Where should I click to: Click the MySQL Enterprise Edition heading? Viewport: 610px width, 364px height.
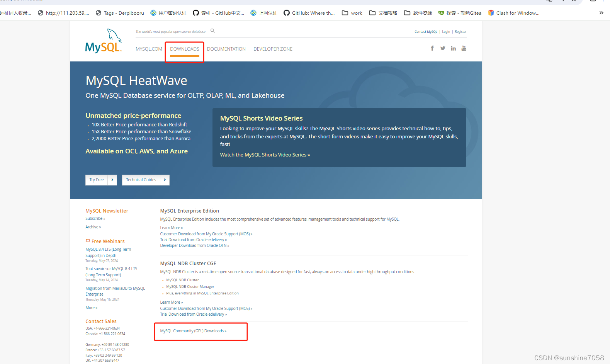190,211
